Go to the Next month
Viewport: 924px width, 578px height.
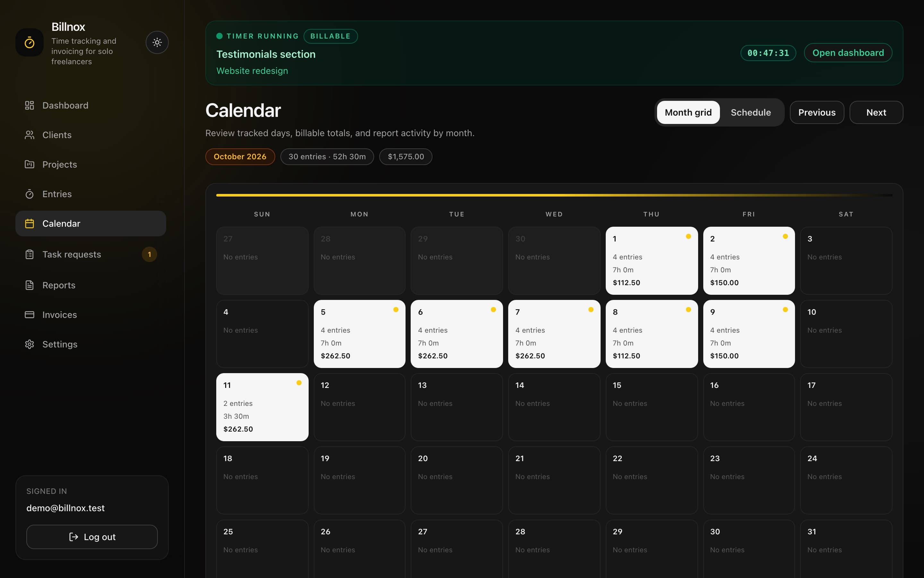[x=876, y=112]
